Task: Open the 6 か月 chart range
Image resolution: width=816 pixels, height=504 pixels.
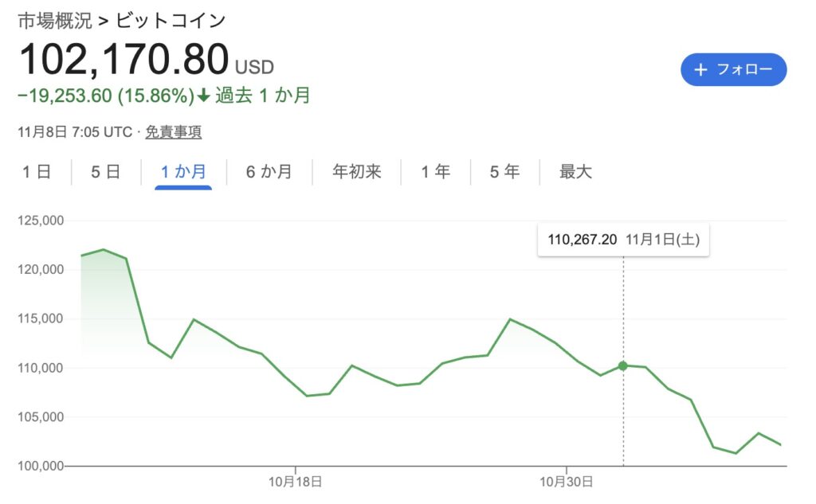Action: pos(269,171)
